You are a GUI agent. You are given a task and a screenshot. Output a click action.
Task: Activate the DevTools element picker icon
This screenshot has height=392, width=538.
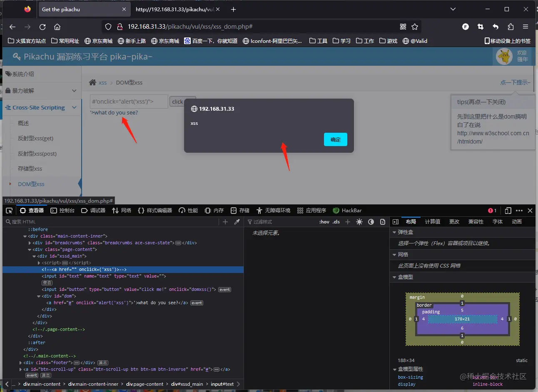tap(9, 211)
